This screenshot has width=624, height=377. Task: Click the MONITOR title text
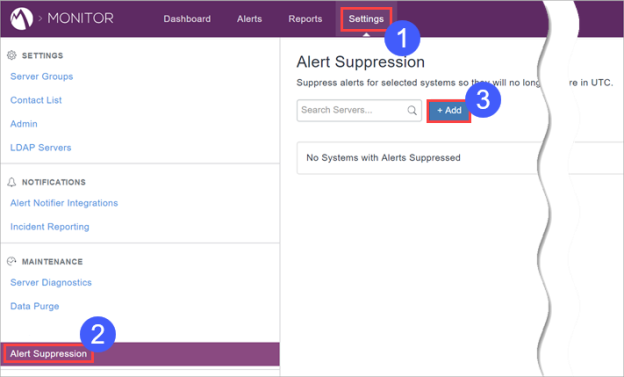click(80, 18)
